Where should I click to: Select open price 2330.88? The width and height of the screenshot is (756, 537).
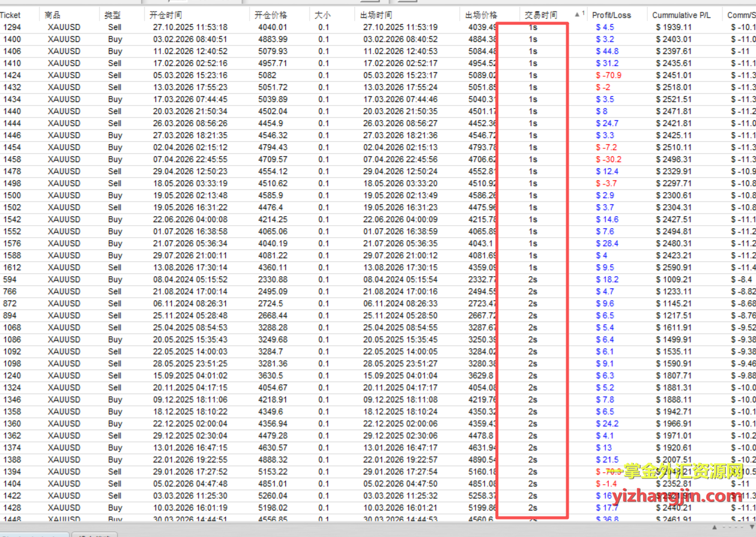pos(273,279)
